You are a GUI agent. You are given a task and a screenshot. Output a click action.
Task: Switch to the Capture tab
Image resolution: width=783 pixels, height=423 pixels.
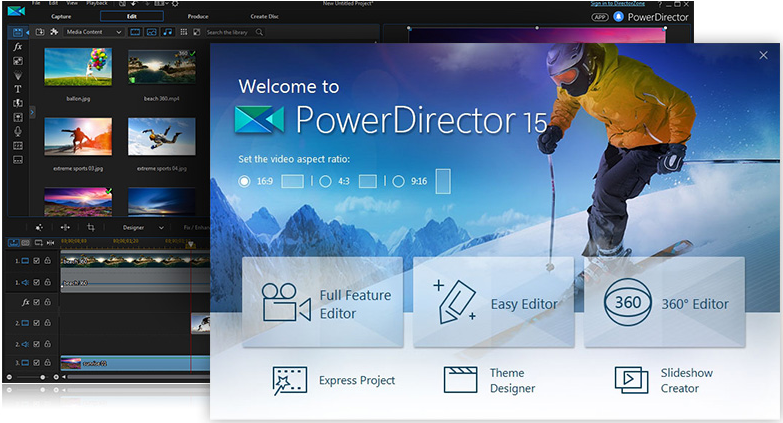click(61, 16)
